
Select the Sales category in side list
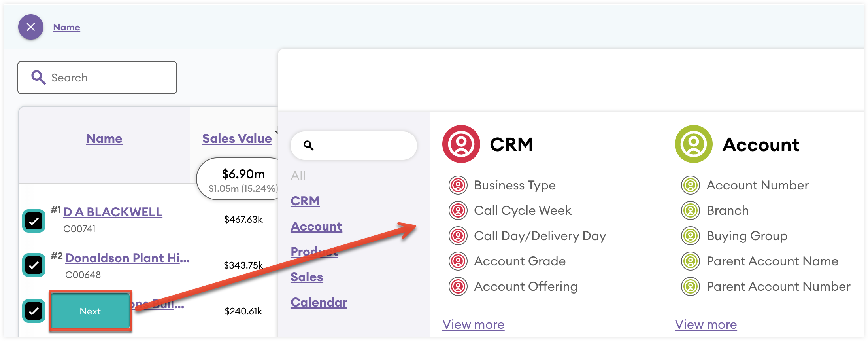click(x=307, y=277)
